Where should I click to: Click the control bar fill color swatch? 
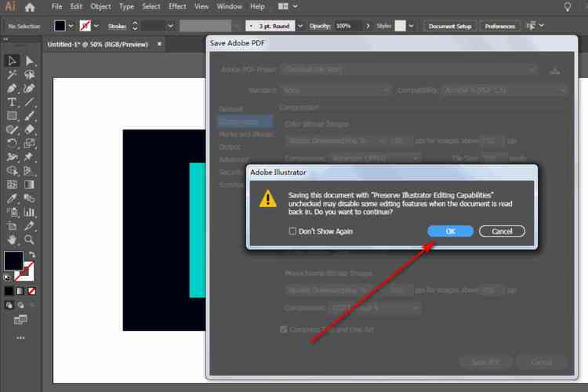tap(60, 26)
